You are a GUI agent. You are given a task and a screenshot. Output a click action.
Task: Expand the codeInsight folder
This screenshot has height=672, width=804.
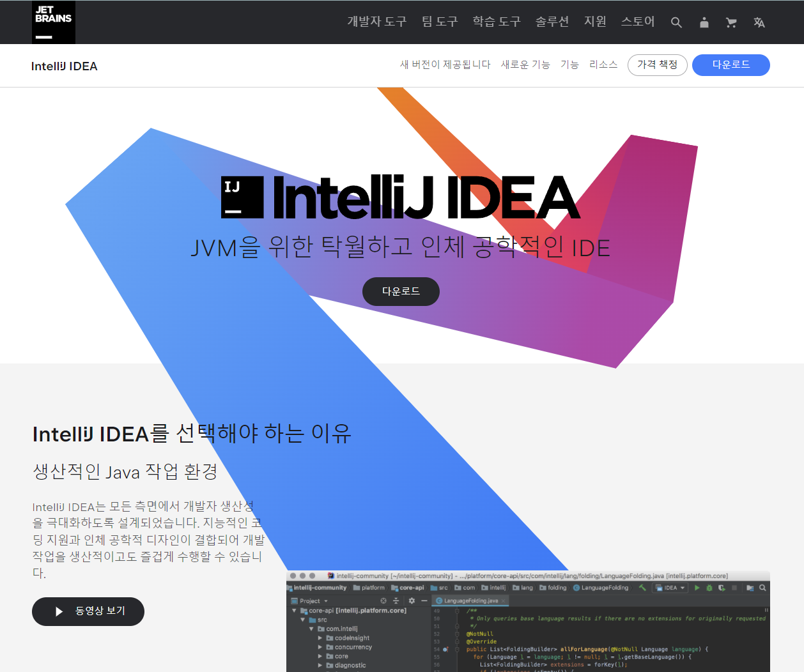[x=320, y=638]
